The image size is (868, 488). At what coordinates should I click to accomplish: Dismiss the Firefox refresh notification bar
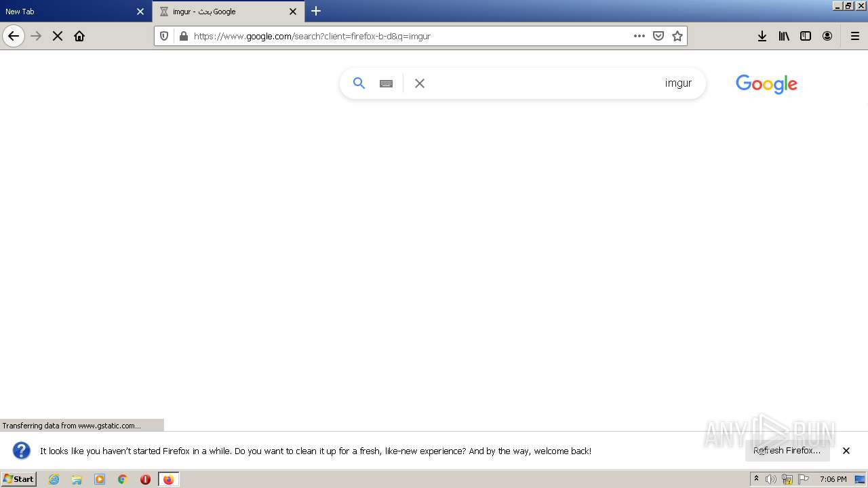click(846, 451)
